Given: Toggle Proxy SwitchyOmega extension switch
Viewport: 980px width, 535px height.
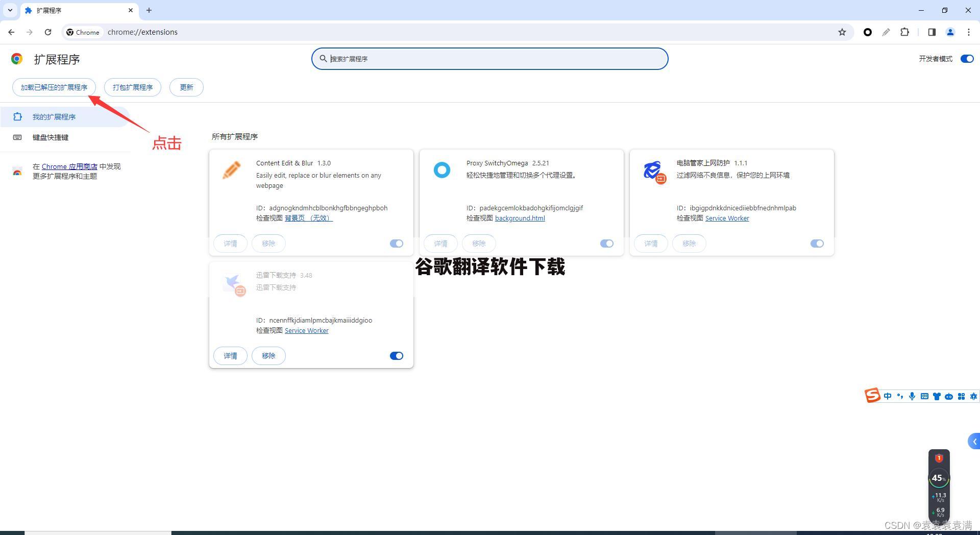Looking at the screenshot, I should pyautogui.click(x=607, y=244).
